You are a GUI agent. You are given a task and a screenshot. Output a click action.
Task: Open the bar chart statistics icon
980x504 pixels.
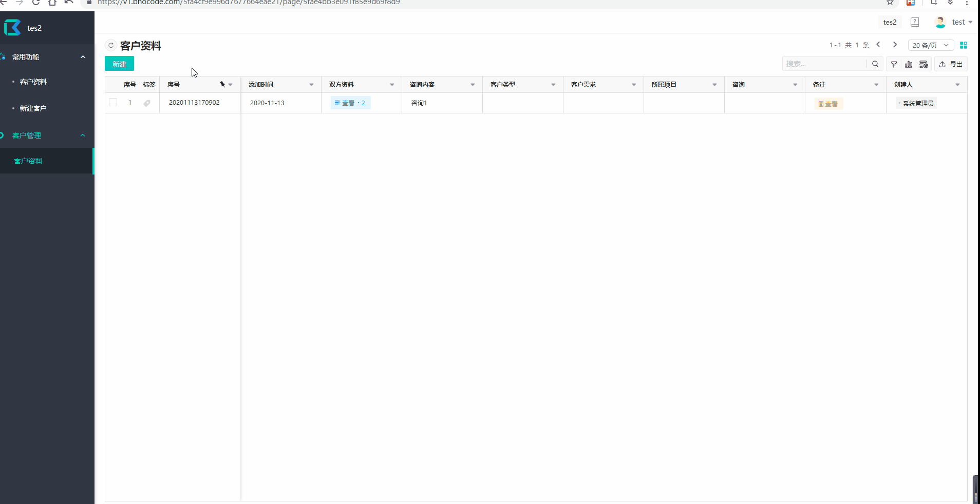pyautogui.click(x=909, y=64)
